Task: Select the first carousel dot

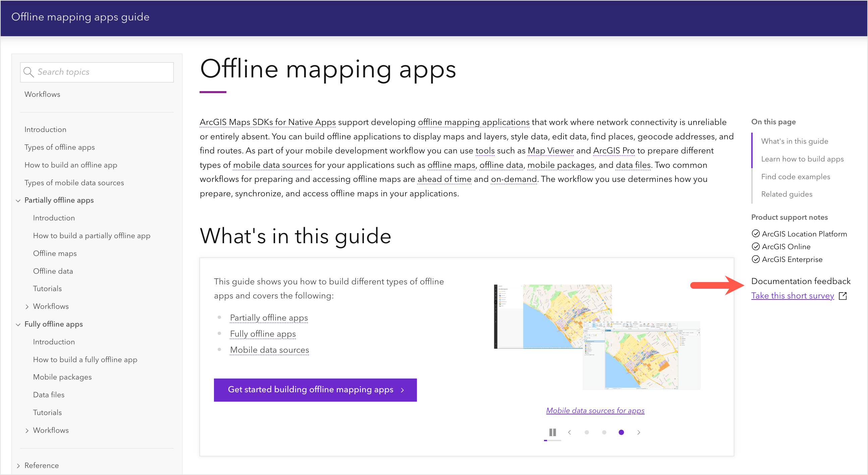Action: [587, 432]
